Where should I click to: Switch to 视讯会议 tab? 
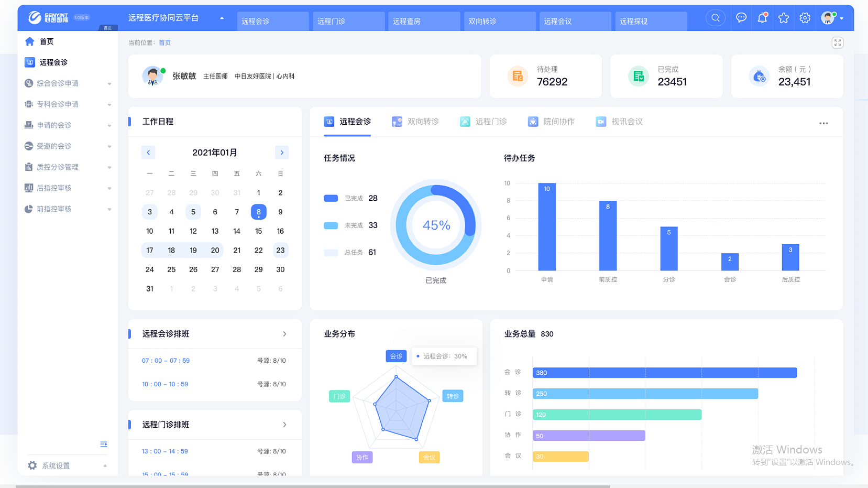[619, 122]
